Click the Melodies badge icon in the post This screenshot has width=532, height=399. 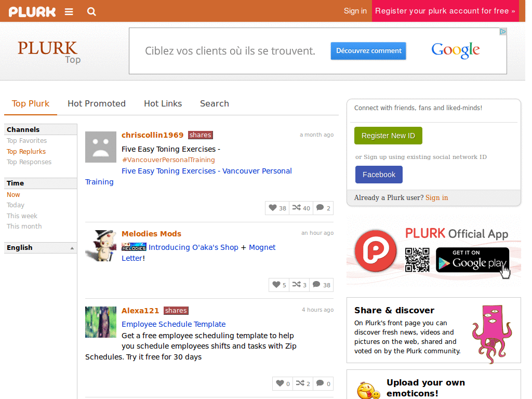(134, 247)
